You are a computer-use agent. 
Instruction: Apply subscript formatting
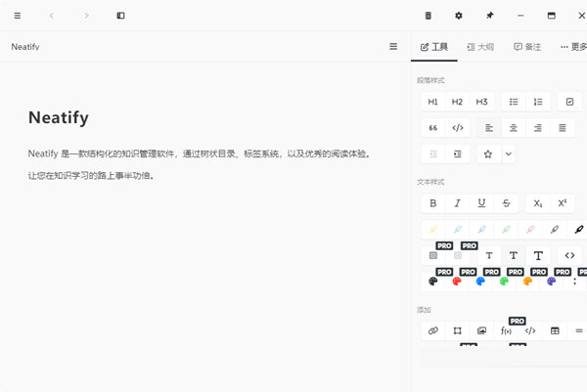[x=538, y=203]
